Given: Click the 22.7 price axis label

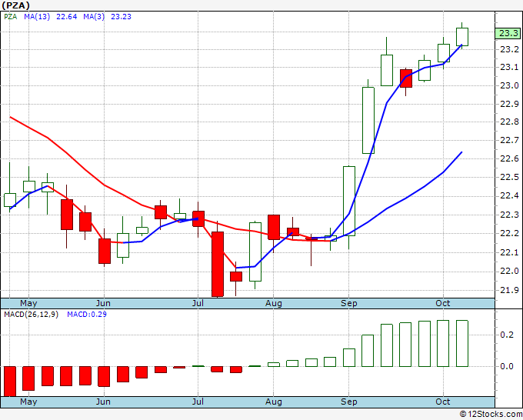Looking at the screenshot, I should 509,140.
